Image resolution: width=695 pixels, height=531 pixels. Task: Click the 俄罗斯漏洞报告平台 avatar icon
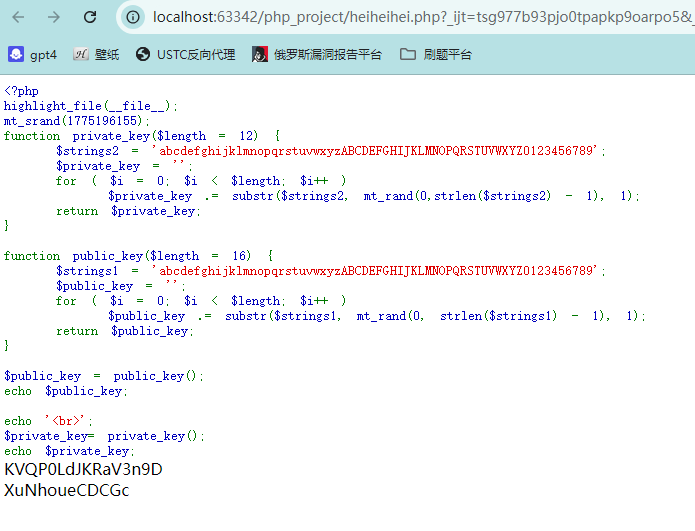tap(260, 54)
